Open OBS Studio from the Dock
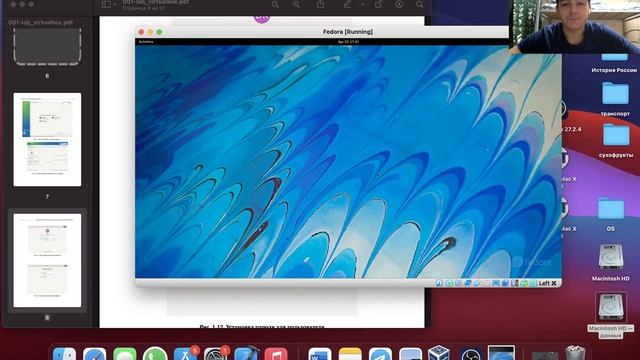This screenshot has height=360, width=640. pyautogui.click(x=470, y=354)
